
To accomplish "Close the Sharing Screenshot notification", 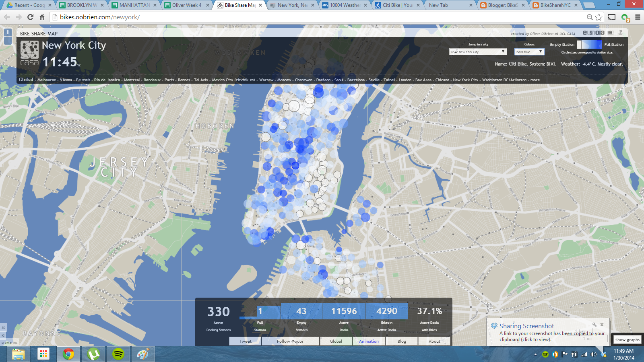I will click(602, 325).
